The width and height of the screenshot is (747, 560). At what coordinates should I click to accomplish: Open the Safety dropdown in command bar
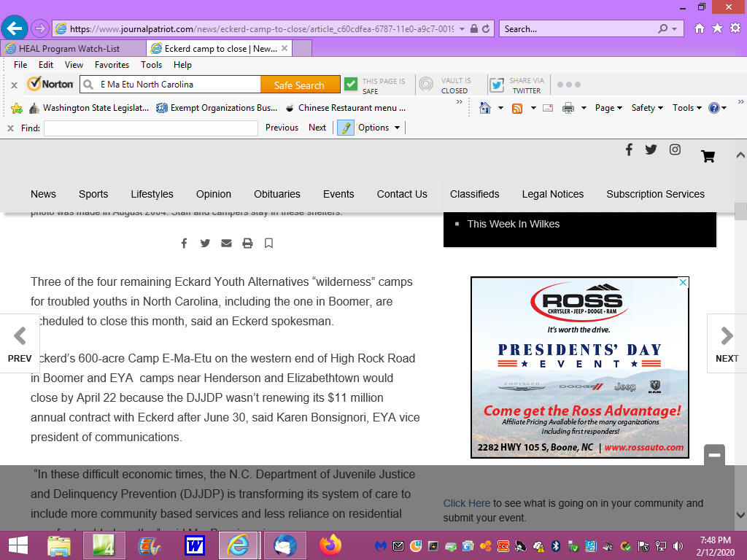click(x=647, y=108)
